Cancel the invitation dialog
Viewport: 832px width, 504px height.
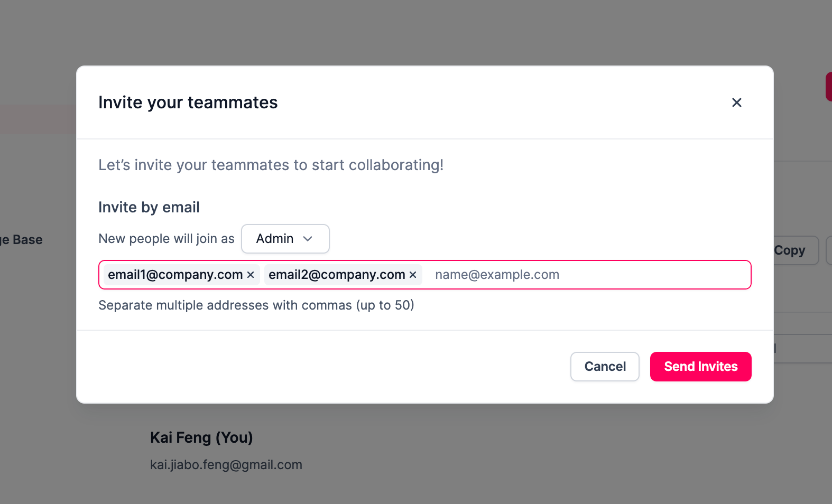tap(605, 367)
